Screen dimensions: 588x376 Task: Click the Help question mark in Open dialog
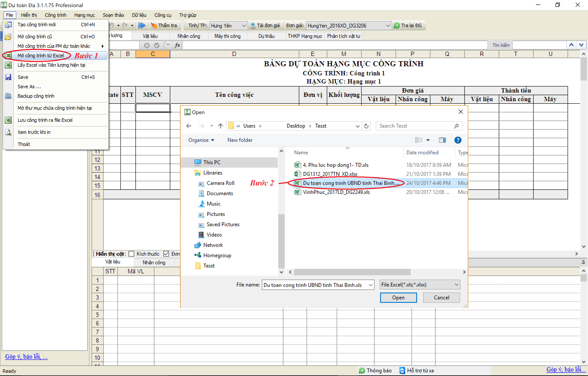tap(458, 140)
